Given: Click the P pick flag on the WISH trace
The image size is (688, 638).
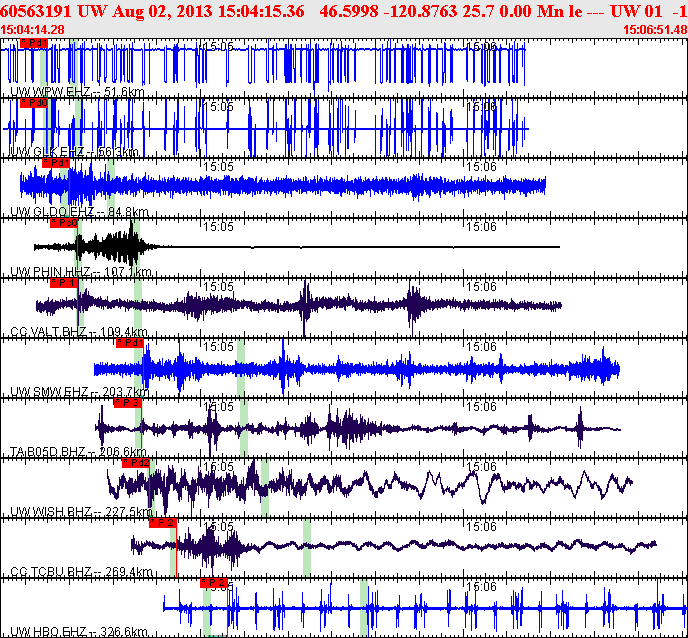Looking at the screenshot, I should coord(136,463).
